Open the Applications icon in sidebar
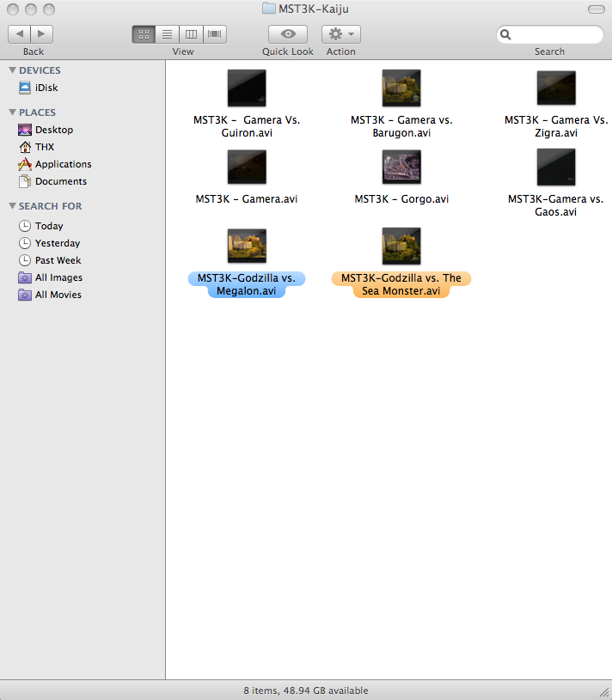This screenshot has width=612, height=700. [25, 164]
